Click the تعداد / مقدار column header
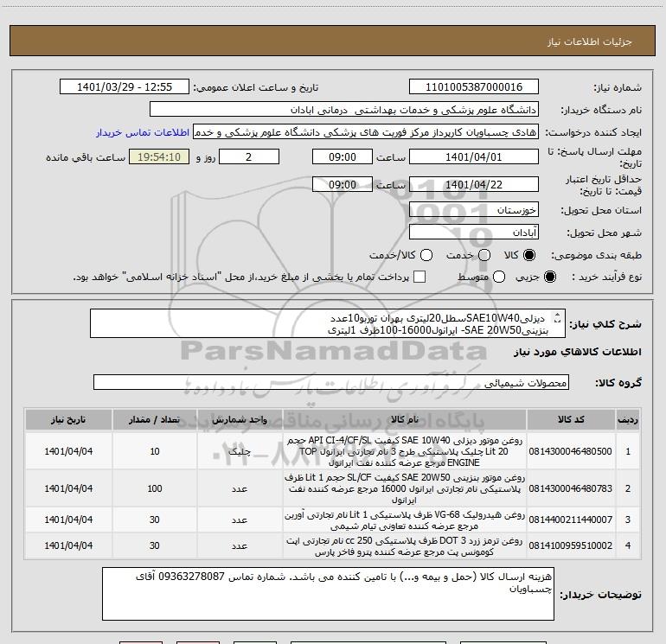 coord(155,419)
